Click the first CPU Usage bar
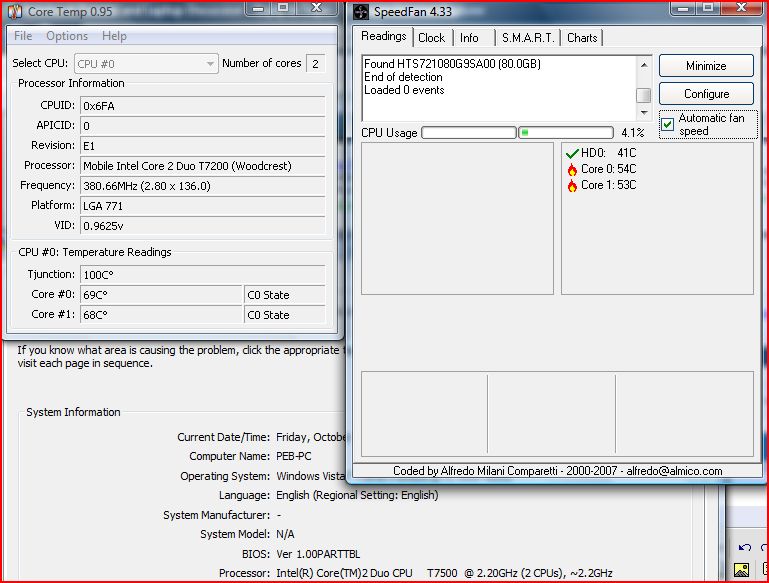This screenshot has height=583, width=769. (x=469, y=132)
